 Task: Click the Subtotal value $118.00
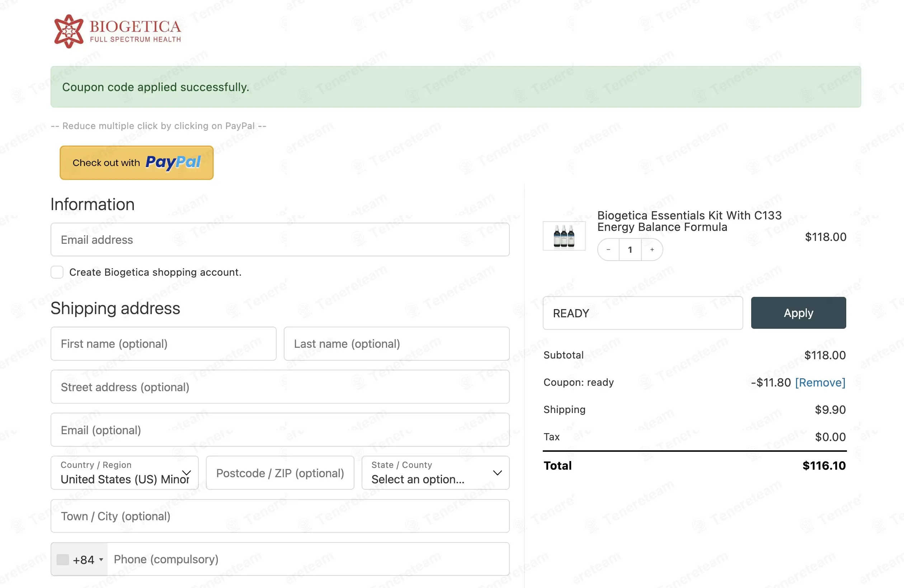pos(825,355)
